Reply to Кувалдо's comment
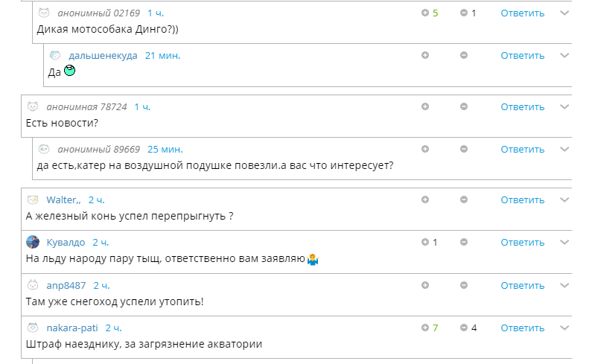The width and height of the screenshot is (592, 364). click(x=523, y=243)
